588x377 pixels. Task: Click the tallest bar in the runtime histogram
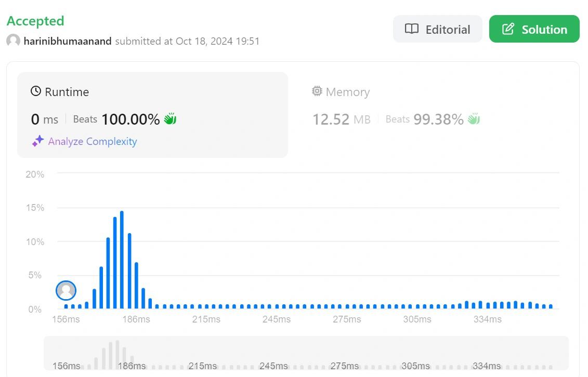pyautogui.click(x=122, y=260)
